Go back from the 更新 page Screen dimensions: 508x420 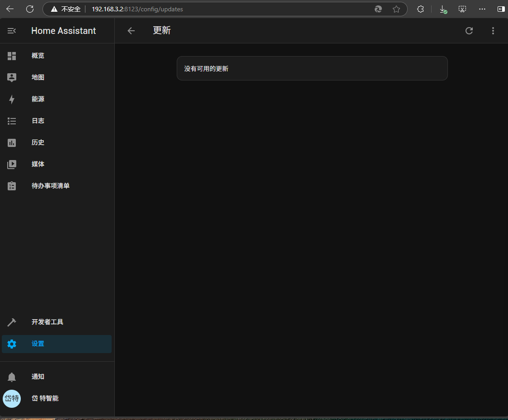pos(131,31)
